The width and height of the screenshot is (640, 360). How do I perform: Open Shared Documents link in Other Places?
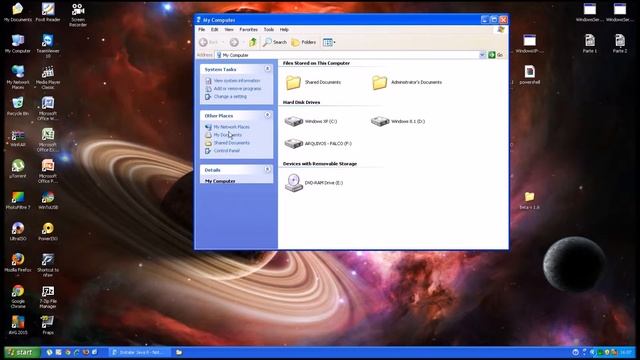(x=231, y=143)
